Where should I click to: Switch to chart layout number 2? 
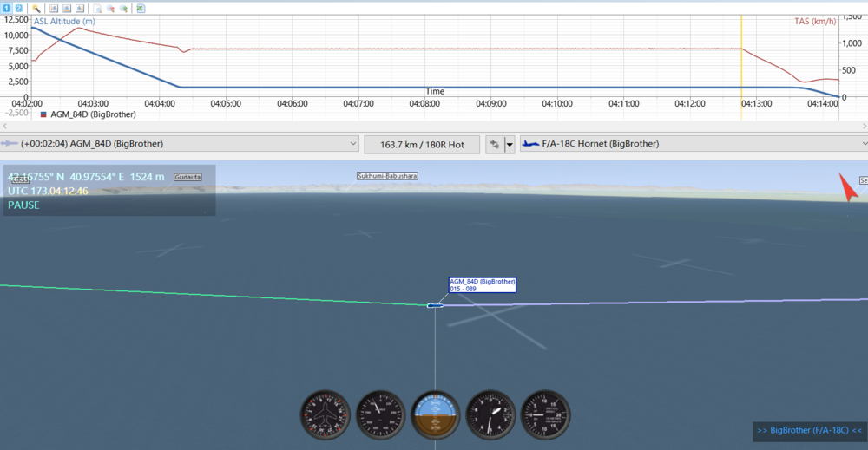(x=18, y=8)
